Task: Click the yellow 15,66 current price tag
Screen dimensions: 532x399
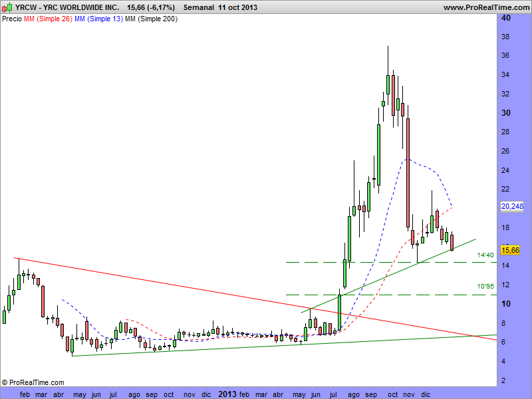Action: (510, 250)
